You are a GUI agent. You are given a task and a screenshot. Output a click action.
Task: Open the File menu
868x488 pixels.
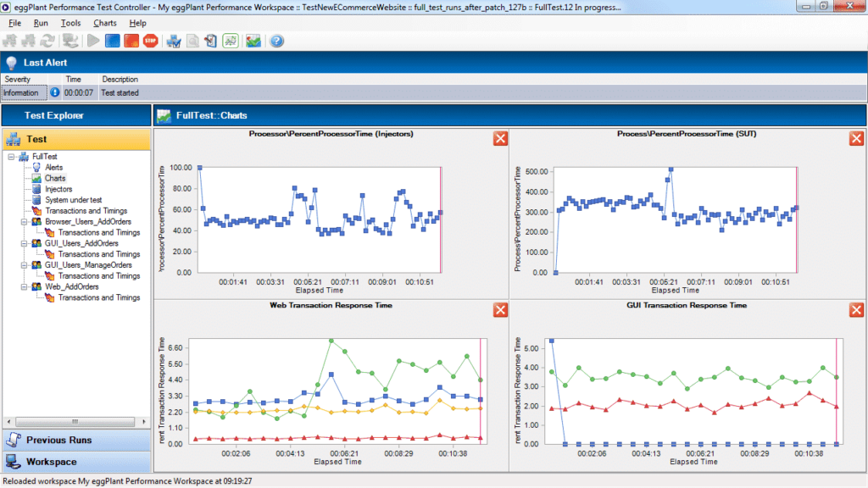click(x=15, y=23)
